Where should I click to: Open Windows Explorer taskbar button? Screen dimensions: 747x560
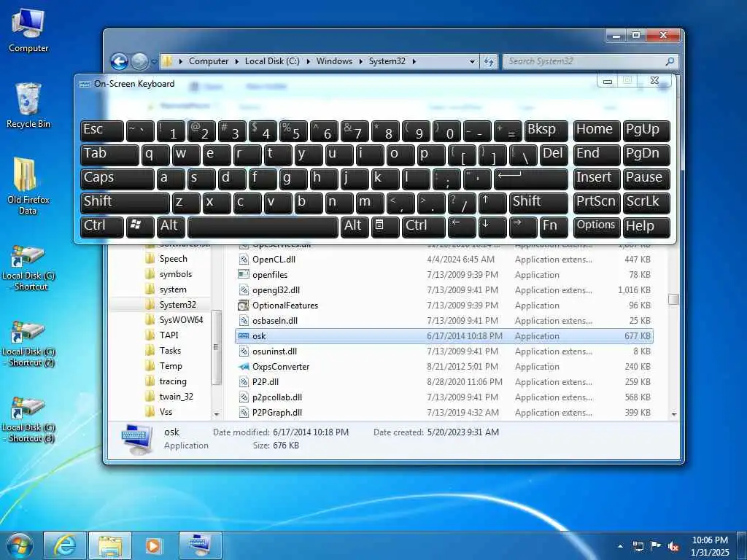point(110,545)
